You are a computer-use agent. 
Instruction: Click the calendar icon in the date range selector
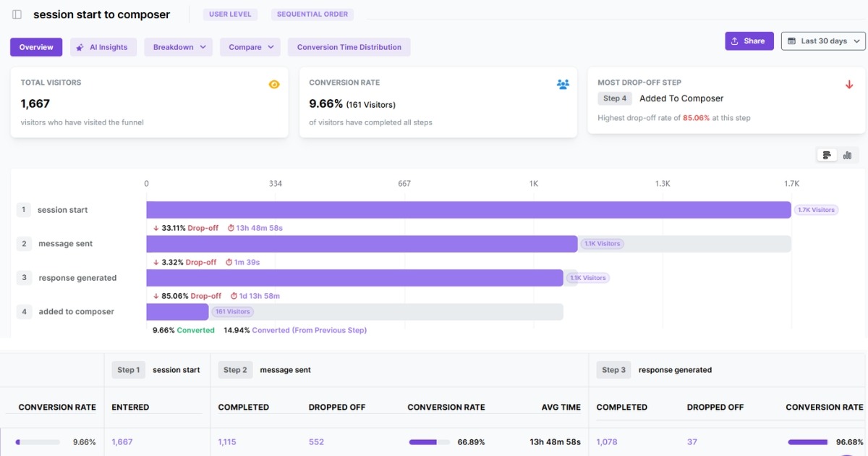click(792, 41)
